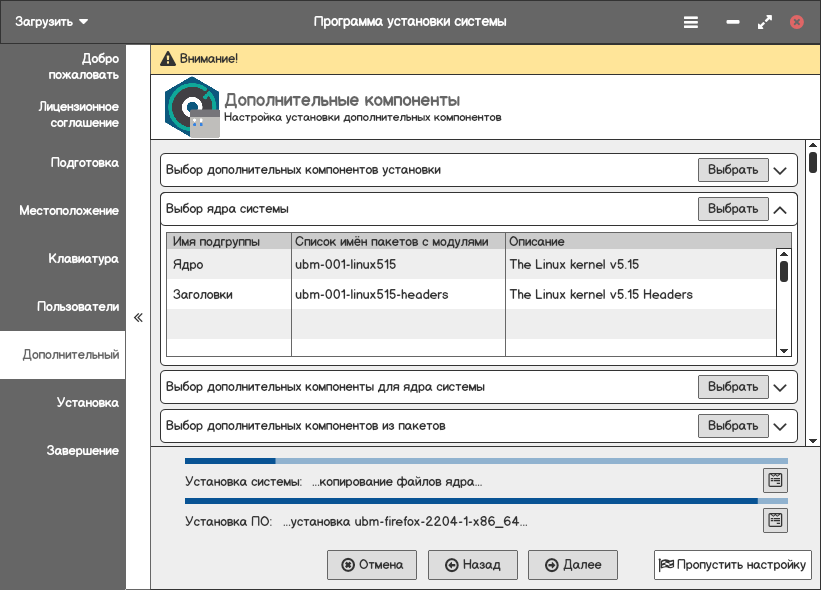Open the Загрузить dropdown menu
This screenshot has height=590, width=821.
[x=51, y=21]
